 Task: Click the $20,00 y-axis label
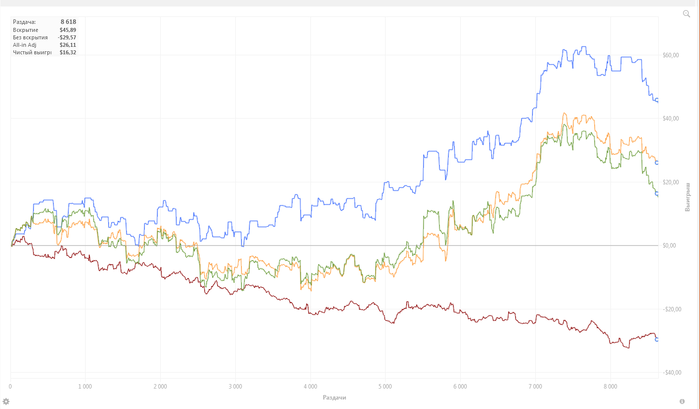coord(671,183)
